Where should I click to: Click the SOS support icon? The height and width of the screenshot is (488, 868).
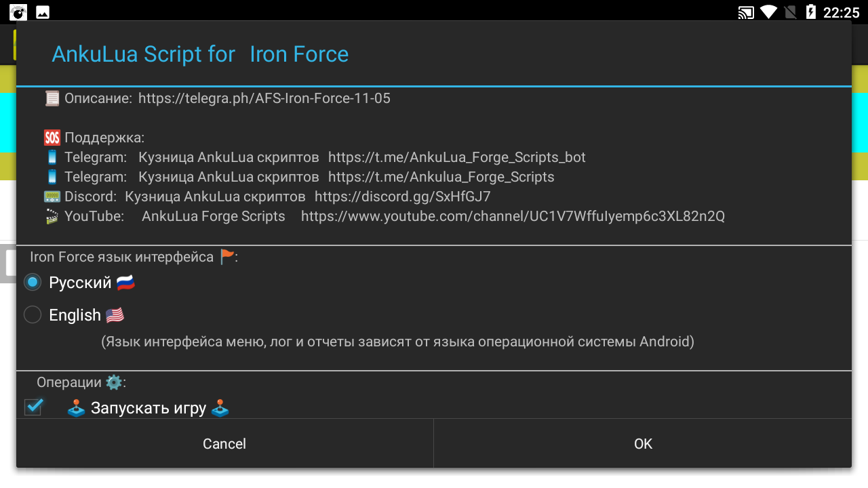[x=52, y=138]
